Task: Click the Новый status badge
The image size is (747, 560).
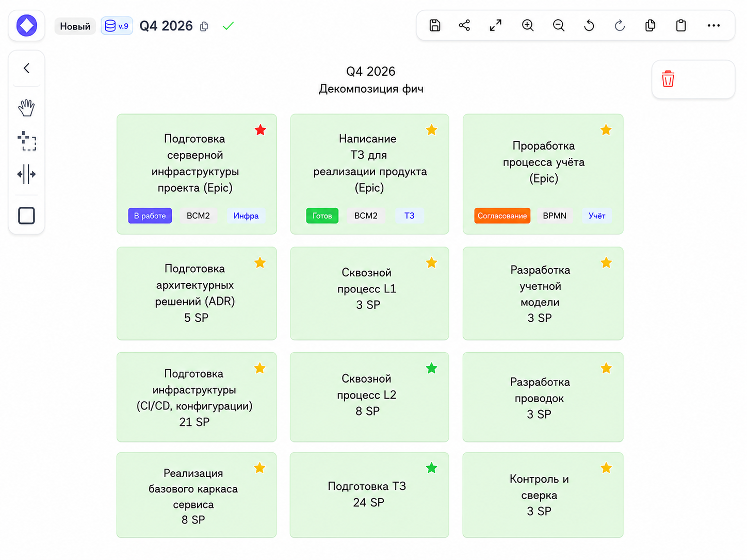Action: (75, 26)
